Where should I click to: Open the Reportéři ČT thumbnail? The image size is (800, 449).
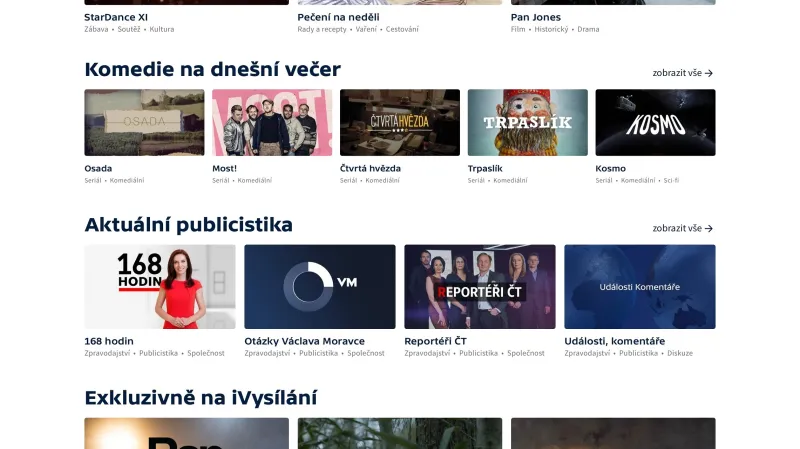coord(480,287)
